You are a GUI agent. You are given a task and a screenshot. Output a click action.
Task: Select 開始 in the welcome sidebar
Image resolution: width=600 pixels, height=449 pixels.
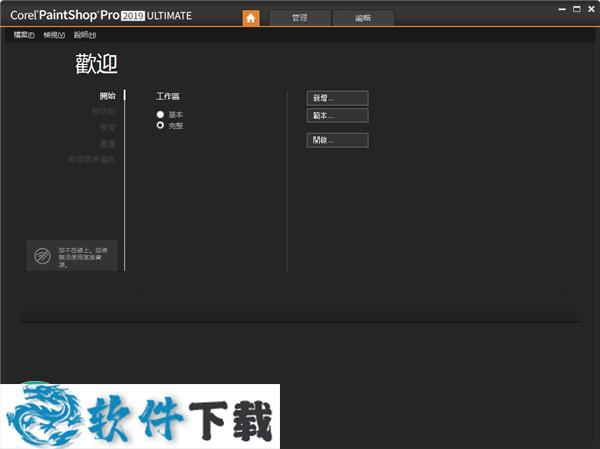[107, 96]
